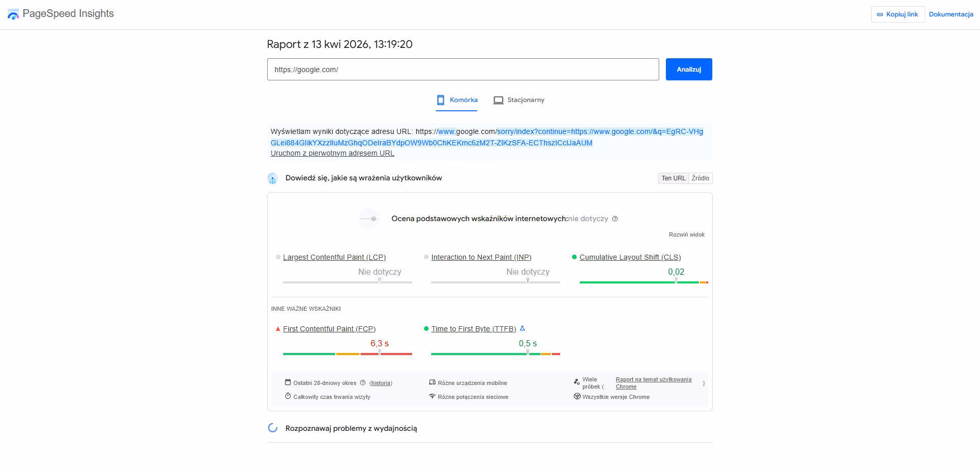Image resolution: width=980 pixels, height=470 pixels.
Task: Click the green dot beside Cumulative Layout Shift
Action: click(574, 257)
